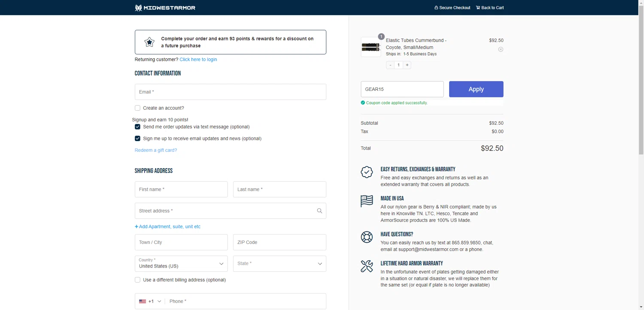
Task: Toggle the Create an account checkbox
Action: click(137, 108)
